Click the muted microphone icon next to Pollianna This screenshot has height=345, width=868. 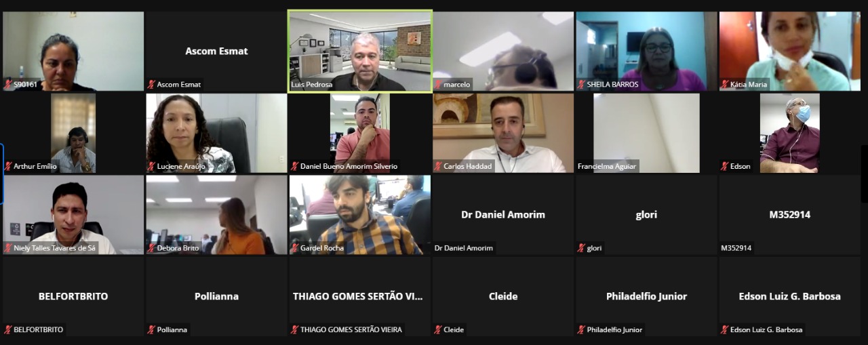point(151,329)
